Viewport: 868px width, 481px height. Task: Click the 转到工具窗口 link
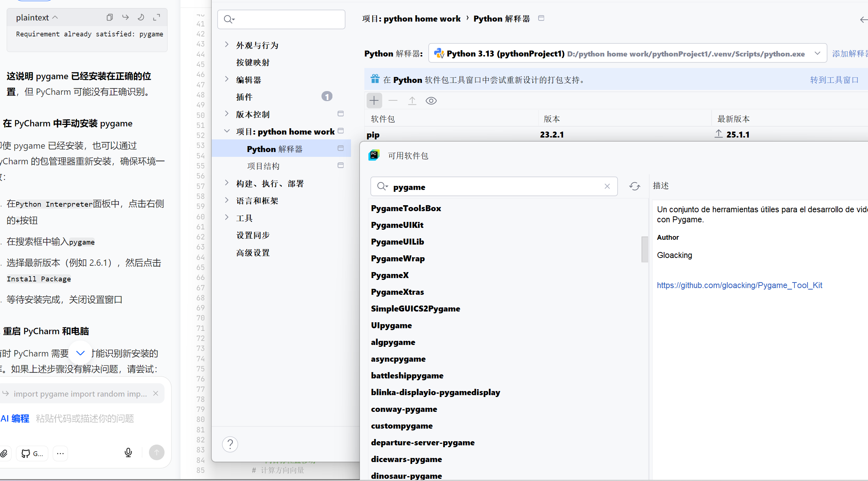point(834,80)
